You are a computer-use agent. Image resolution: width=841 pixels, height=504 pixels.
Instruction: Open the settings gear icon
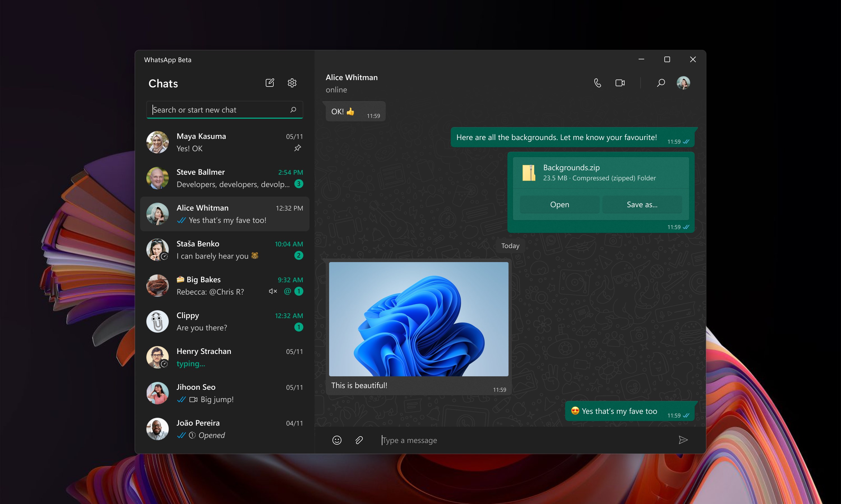pyautogui.click(x=292, y=83)
